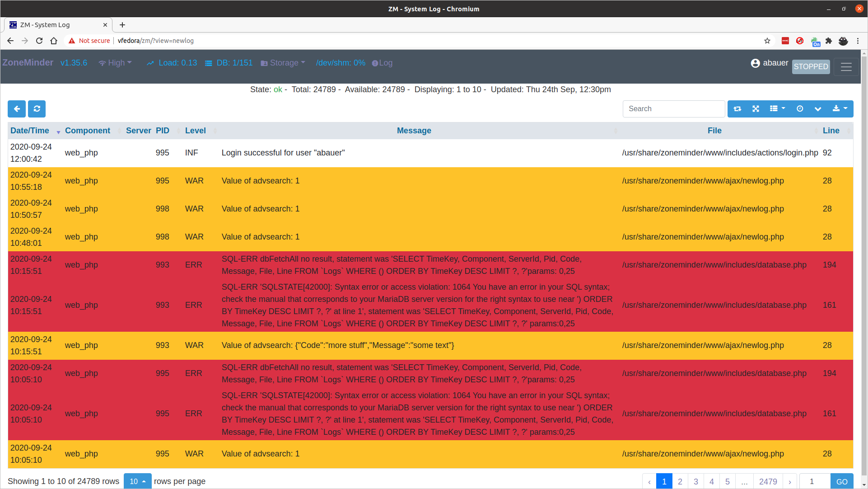Click the previous page arrow in pagination
Image resolution: width=868 pixels, height=489 pixels.
[649, 482]
